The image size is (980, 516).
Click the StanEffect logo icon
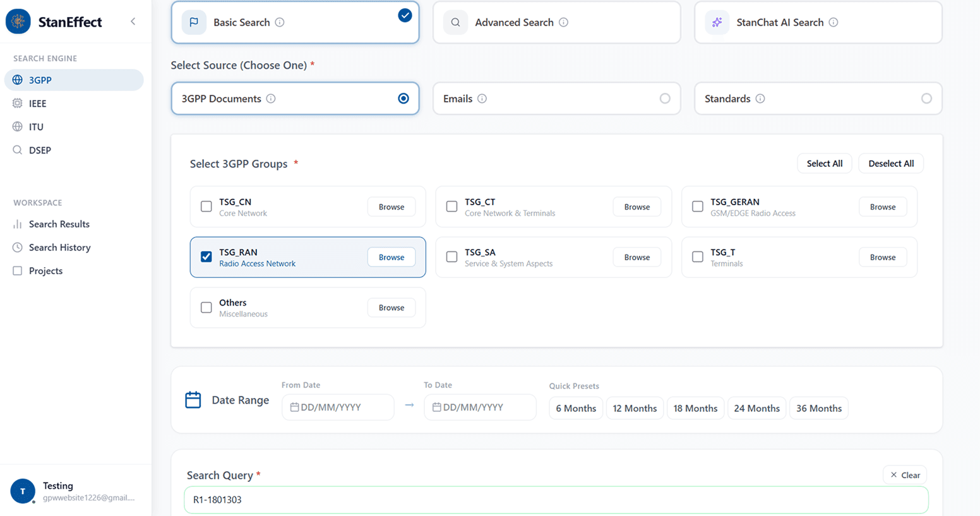click(18, 21)
